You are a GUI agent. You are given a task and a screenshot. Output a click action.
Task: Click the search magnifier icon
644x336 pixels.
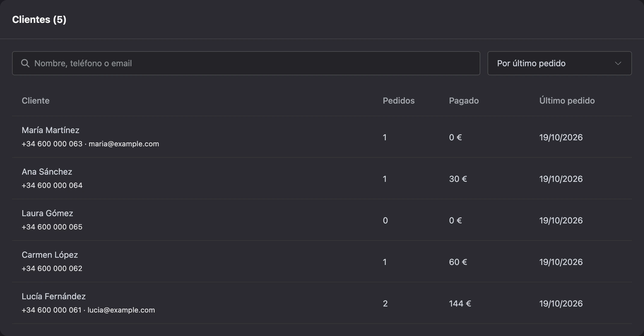tap(25, 63)
